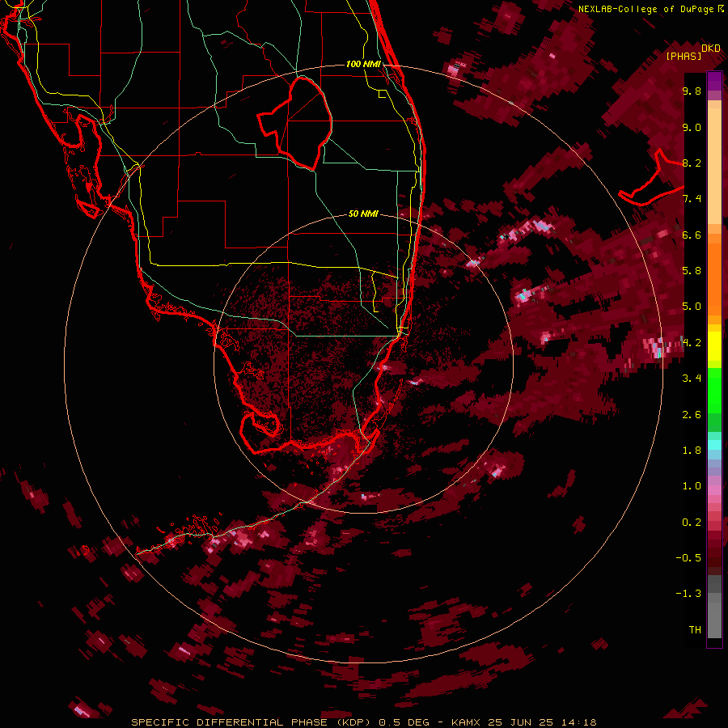728x728 pixels.
Task: Click the NEXLAB-College of DuPage credit text
Action: tap(646, 9)
